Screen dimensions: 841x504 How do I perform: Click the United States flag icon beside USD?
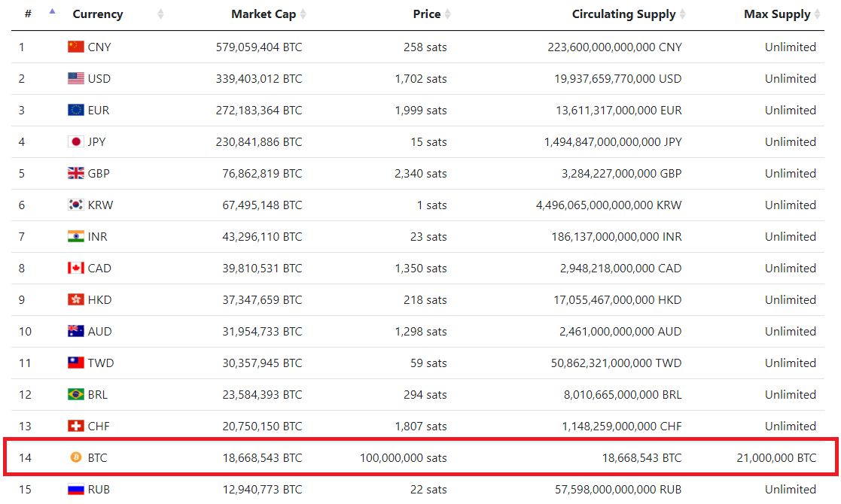[75, 79]
